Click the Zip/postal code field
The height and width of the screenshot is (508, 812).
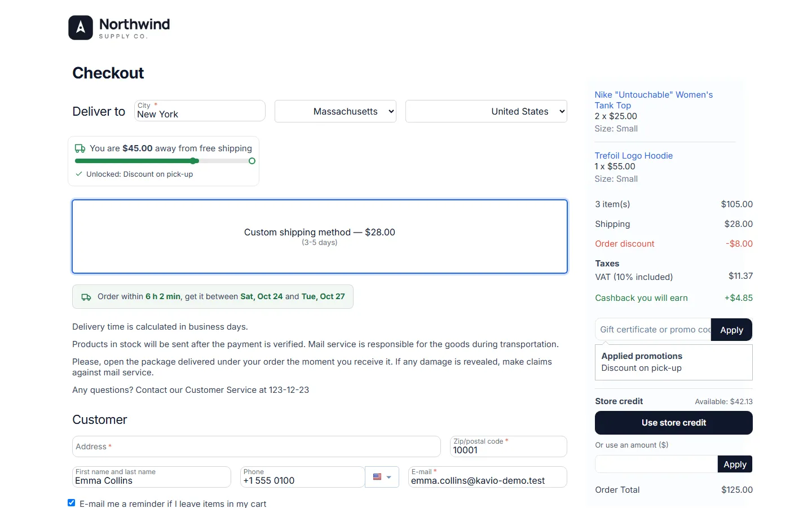(x=509, y=446)
